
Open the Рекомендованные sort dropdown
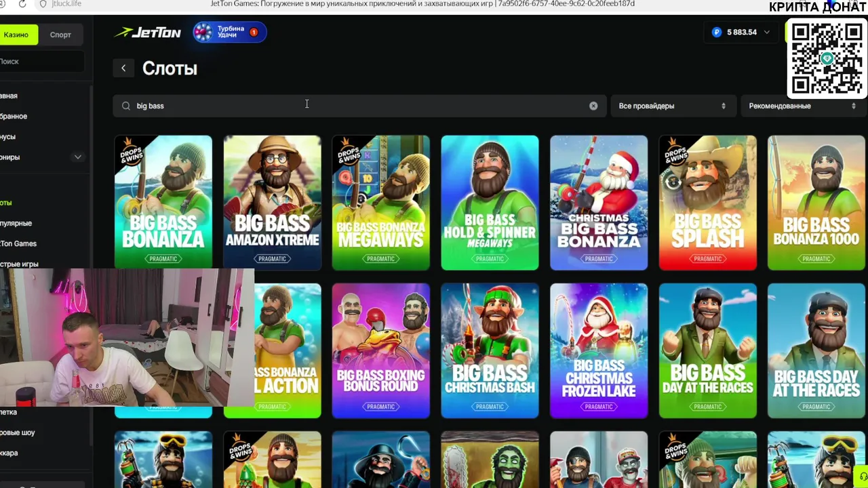(803, 106)
